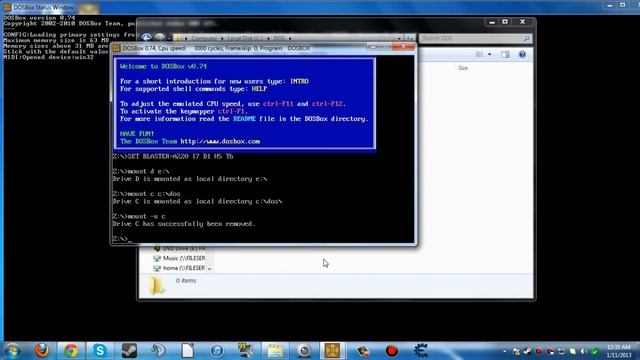
Task: Open Explorer help question mark icon
Action: pos(522,54)
